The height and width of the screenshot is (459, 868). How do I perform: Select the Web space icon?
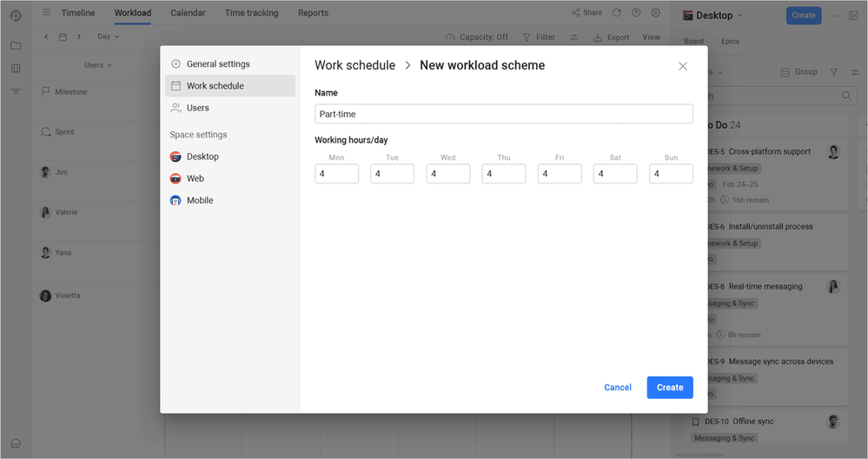[176, 178]
